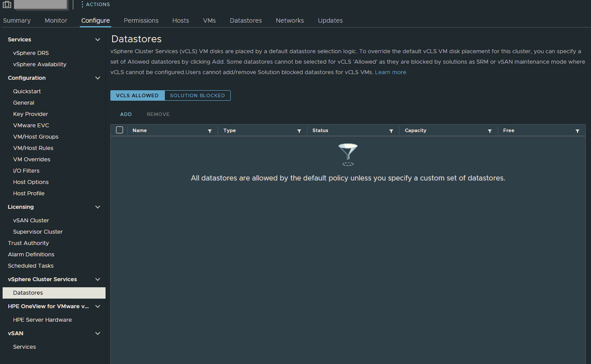Viewport: 591px width, 364px height.
Task: Click the empty-list funnel icon
Action: click(348, 154)
